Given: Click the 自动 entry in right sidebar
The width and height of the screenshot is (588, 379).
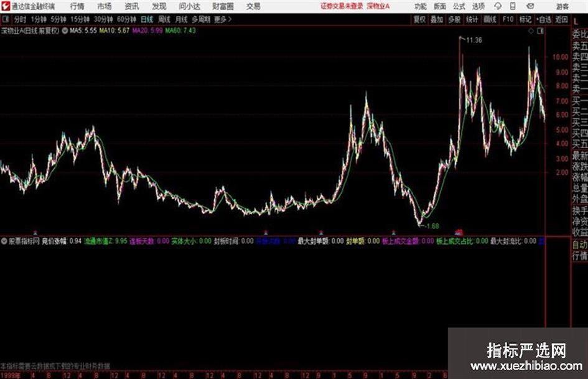Looking at the screenshot, I should [580, 245].
